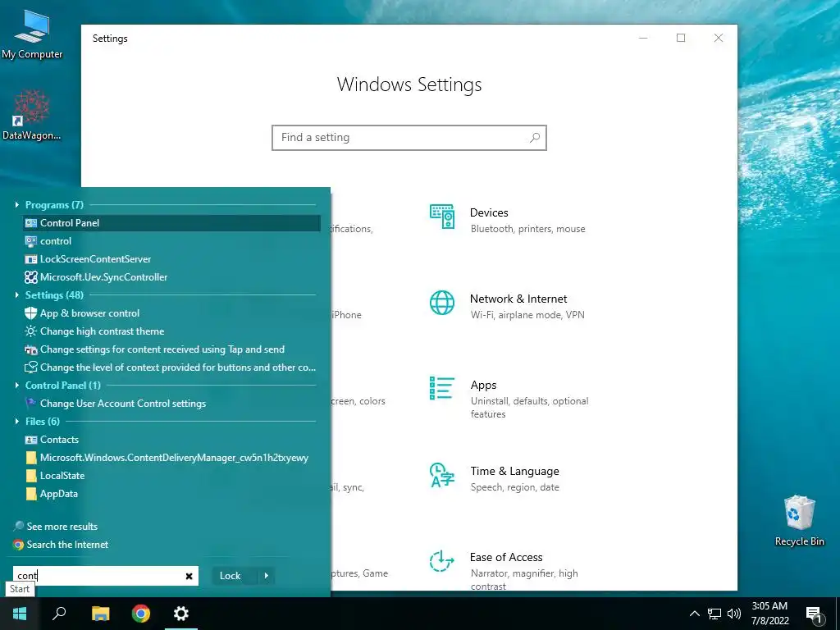Open My Computer desktop icon
This screenshot has width=840, height=630.
(32, 35)
